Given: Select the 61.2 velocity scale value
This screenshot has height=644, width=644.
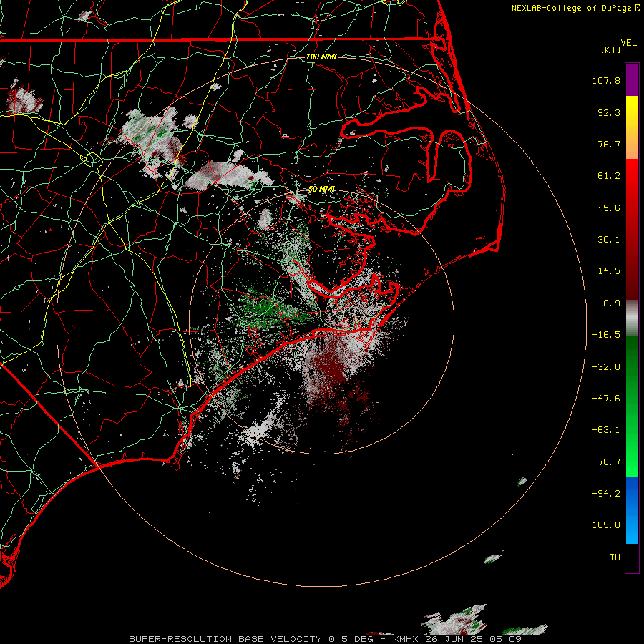Looking at the screenshot, I should coord(609,176).
